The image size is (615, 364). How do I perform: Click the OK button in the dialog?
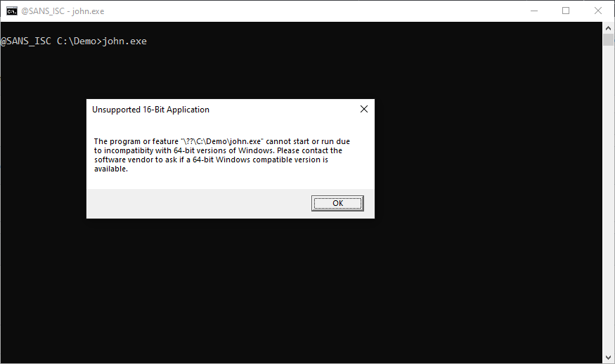pos(337,203)
